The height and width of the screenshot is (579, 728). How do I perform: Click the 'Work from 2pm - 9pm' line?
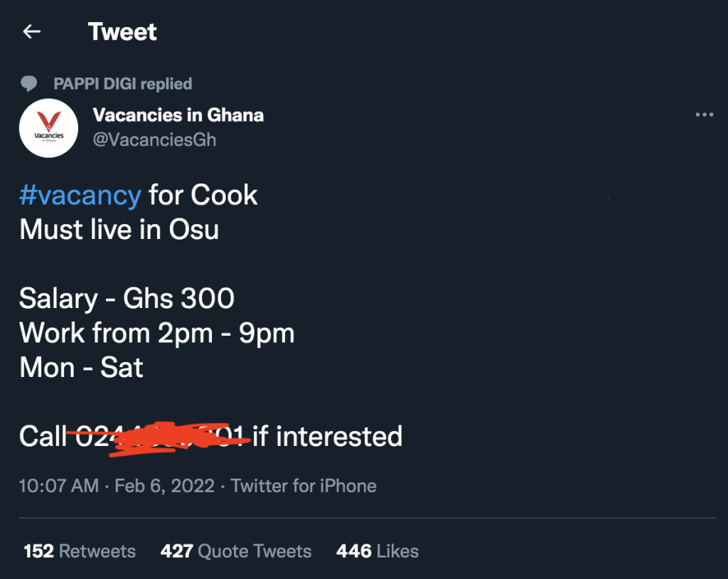click(157, 332)
